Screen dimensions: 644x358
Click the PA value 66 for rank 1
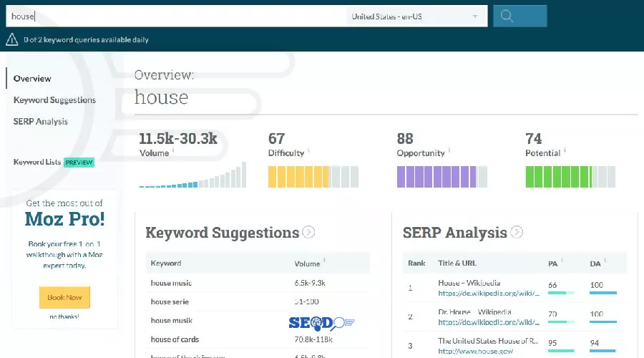[x=552, y=285]
